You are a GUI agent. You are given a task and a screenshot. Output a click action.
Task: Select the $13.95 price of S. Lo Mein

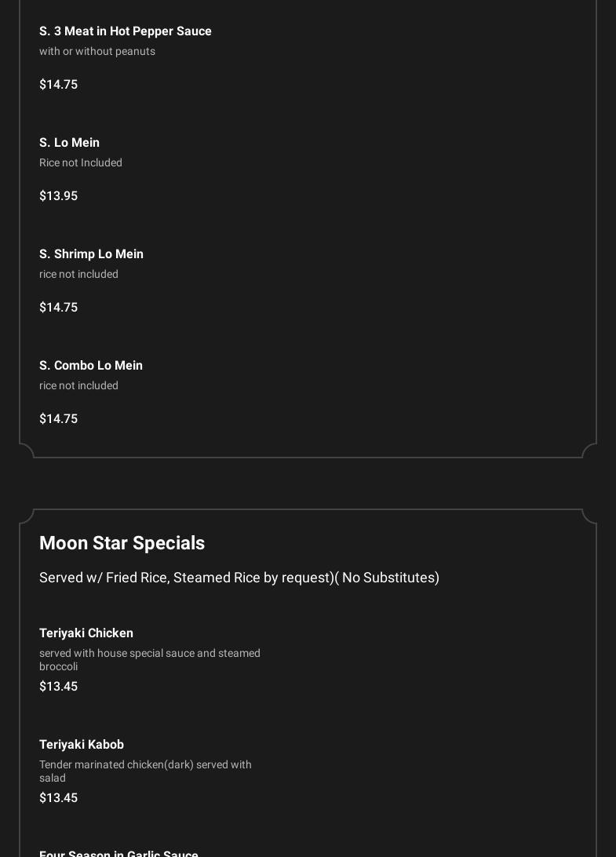pyautogui.click(x=59, y=196)
